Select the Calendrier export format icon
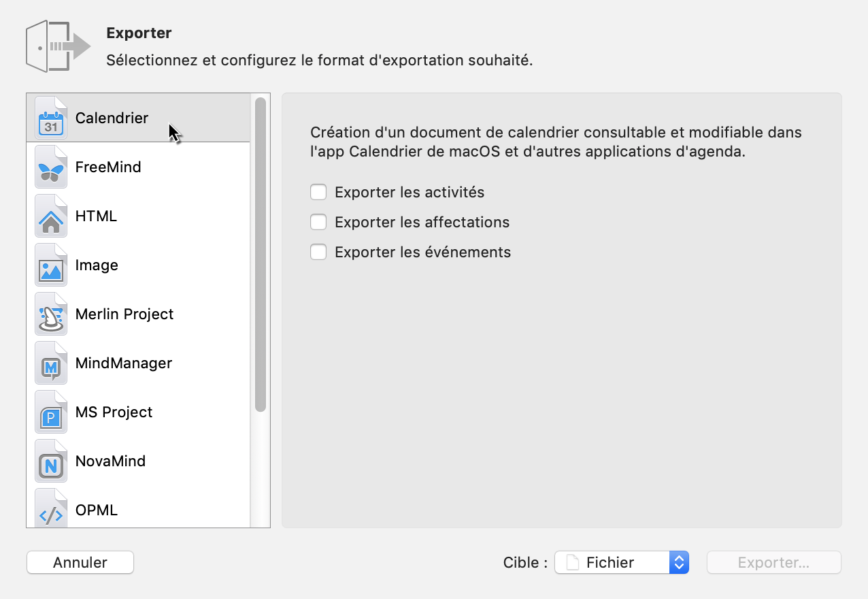 (51, 117)
